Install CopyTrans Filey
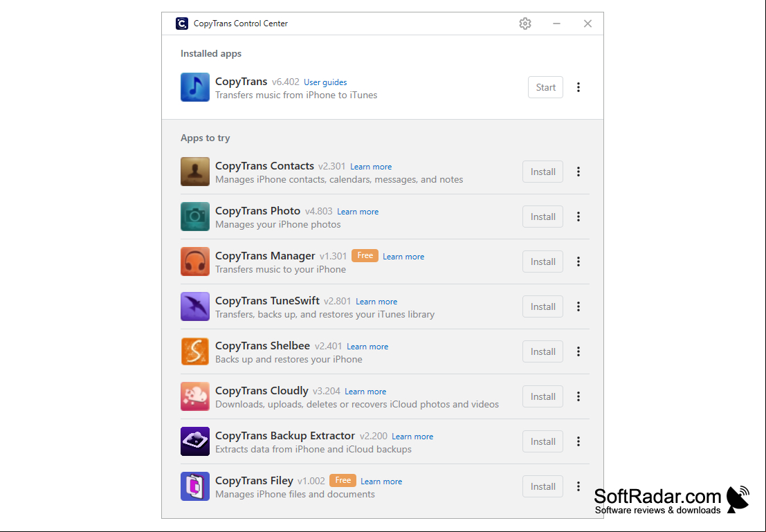This screenshot has width=766, height=532. 542,486
